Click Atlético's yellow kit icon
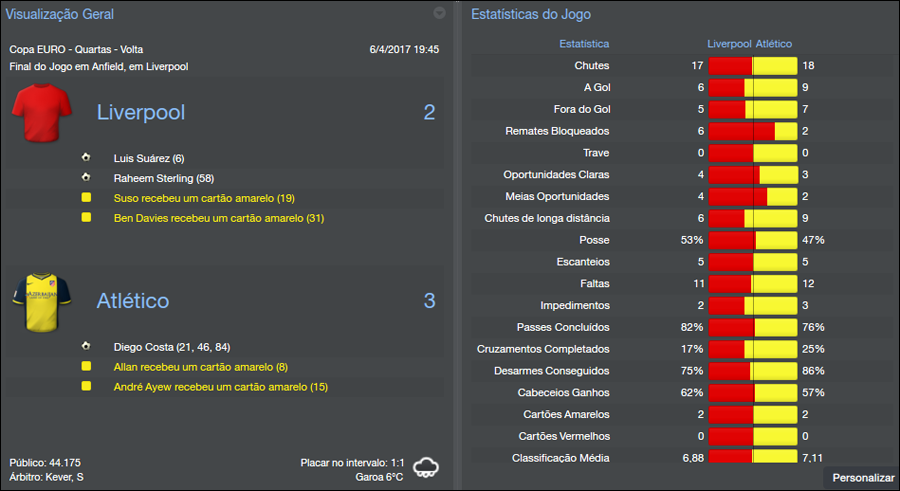 pyautogui.click(x=43, y=302)
